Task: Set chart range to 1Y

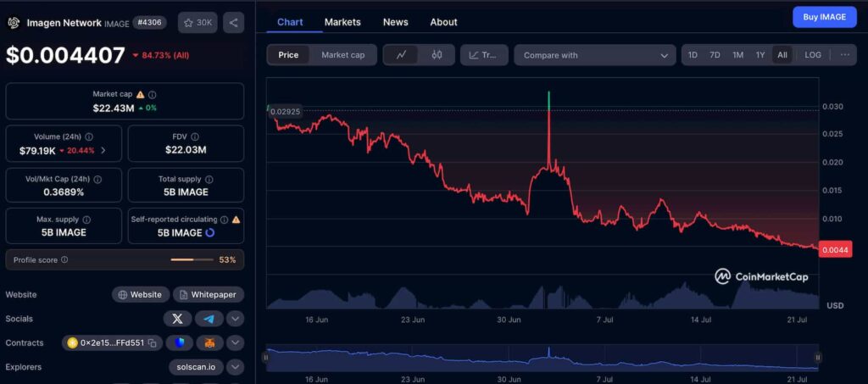Action: pyautogui.click(x=760, y=55)
